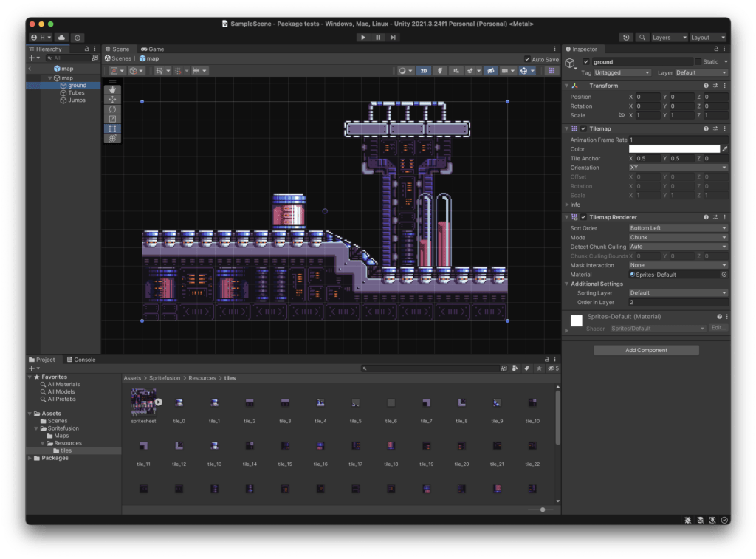Open the Layers dropdown
The image size is (756, 559).
(668, 38)
